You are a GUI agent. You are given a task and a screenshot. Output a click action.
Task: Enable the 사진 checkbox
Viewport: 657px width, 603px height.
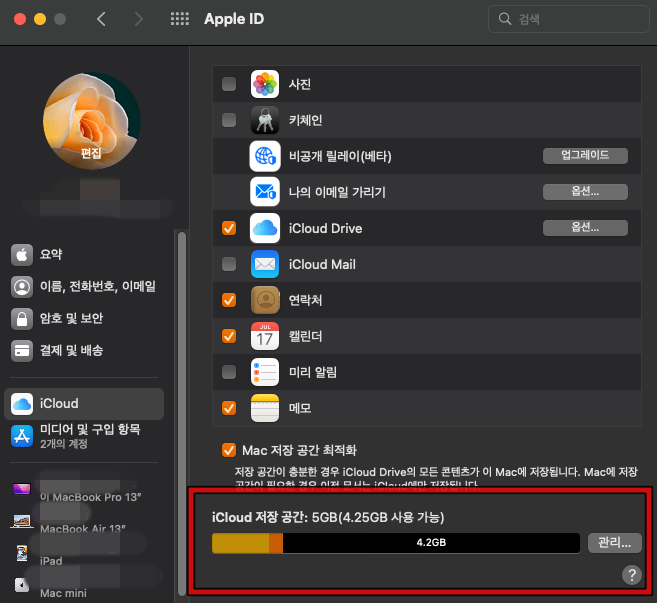point(229,84)
